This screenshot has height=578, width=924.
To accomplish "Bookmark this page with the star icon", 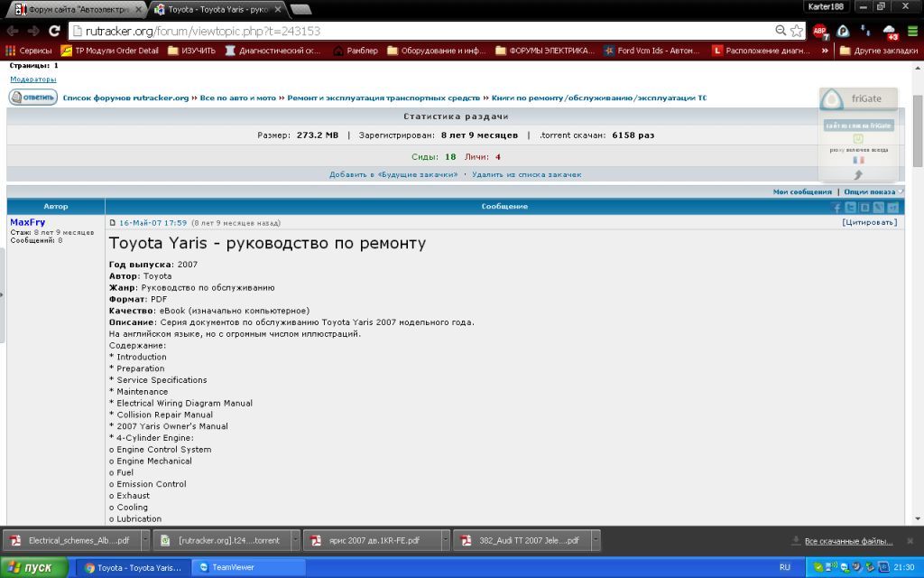I will point(797,31).
